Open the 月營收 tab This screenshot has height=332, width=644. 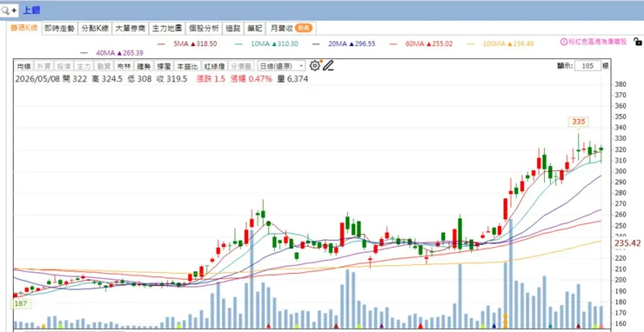pyautogui.click(x=291, y=29)
